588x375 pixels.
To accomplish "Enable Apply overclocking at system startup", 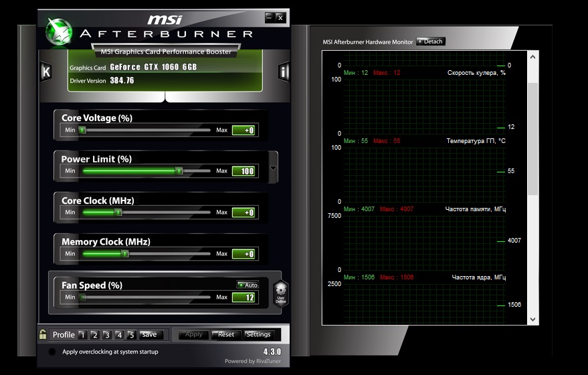I will (52, 352).
